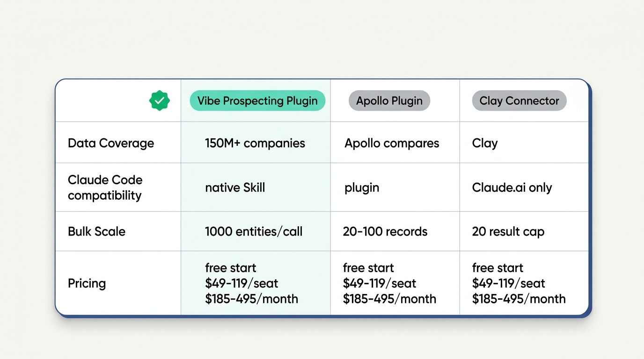The height and width of the screenshot is (359, 644).
Task: Click the Data Coverage row label
Action: [111, 143]
